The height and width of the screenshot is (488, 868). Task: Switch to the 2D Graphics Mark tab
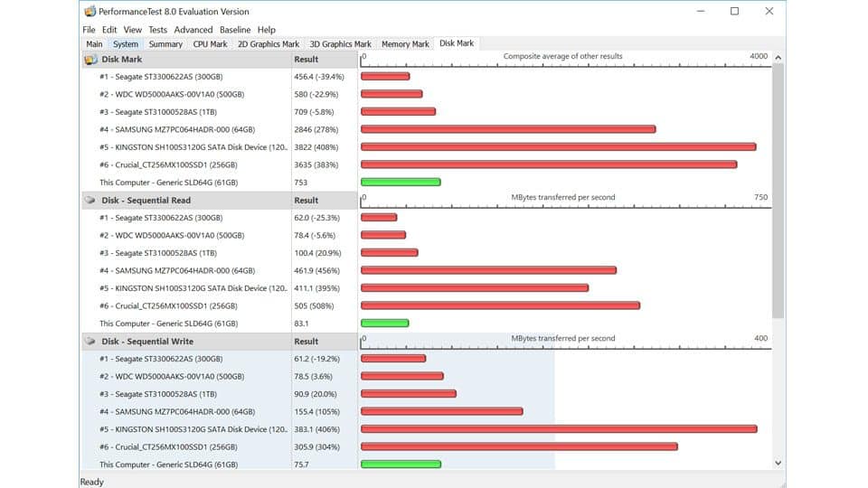coord(269,44)
